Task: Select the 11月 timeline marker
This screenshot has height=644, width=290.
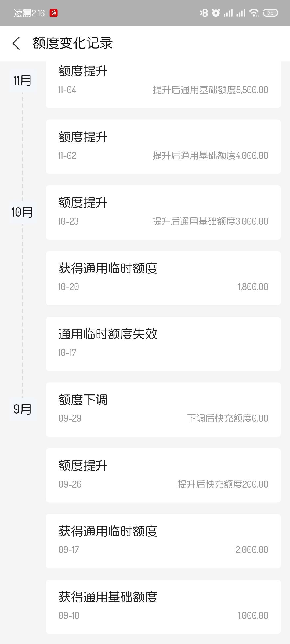Action: coord(23,80)
